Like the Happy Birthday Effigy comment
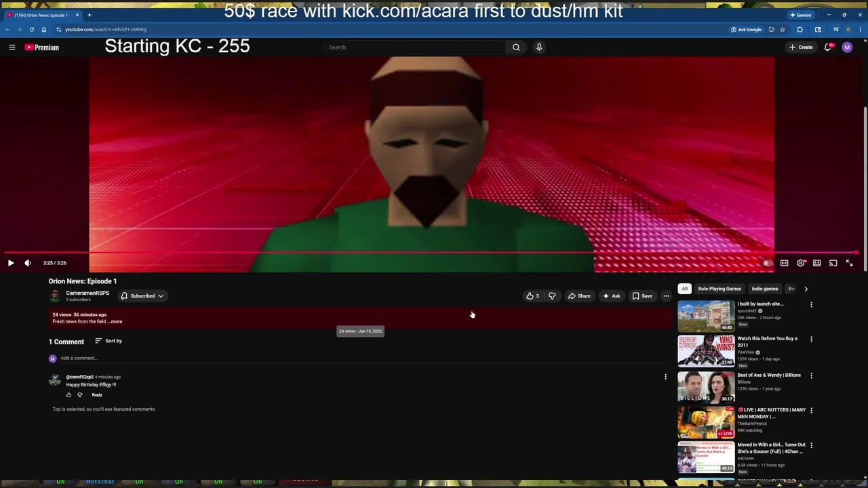This screenshot has height=488, width=868. tap(68, 395)
